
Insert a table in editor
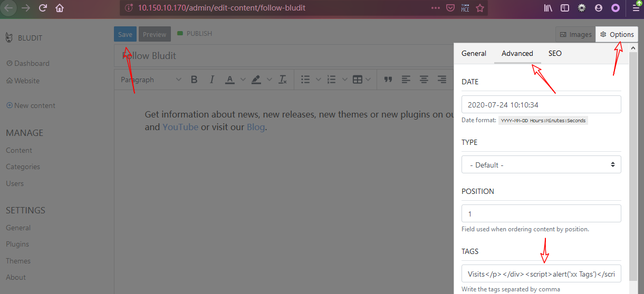[358, 80]
